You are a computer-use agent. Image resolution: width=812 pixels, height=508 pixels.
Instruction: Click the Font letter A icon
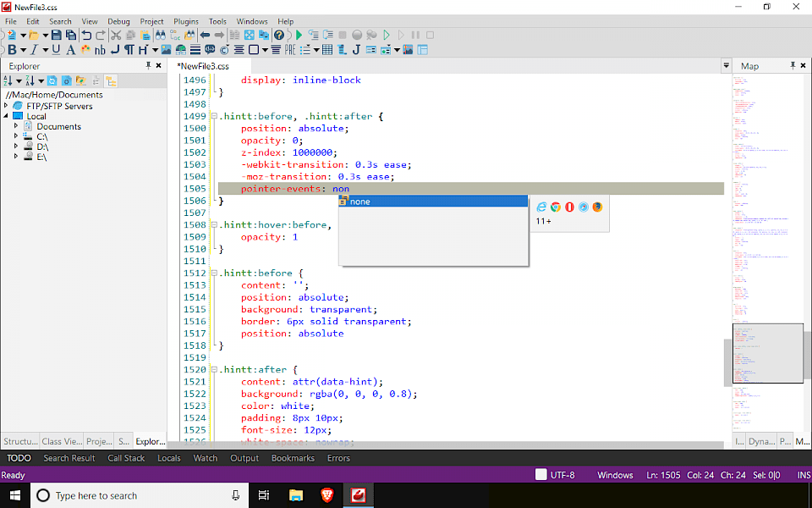[x=71, y=50]
